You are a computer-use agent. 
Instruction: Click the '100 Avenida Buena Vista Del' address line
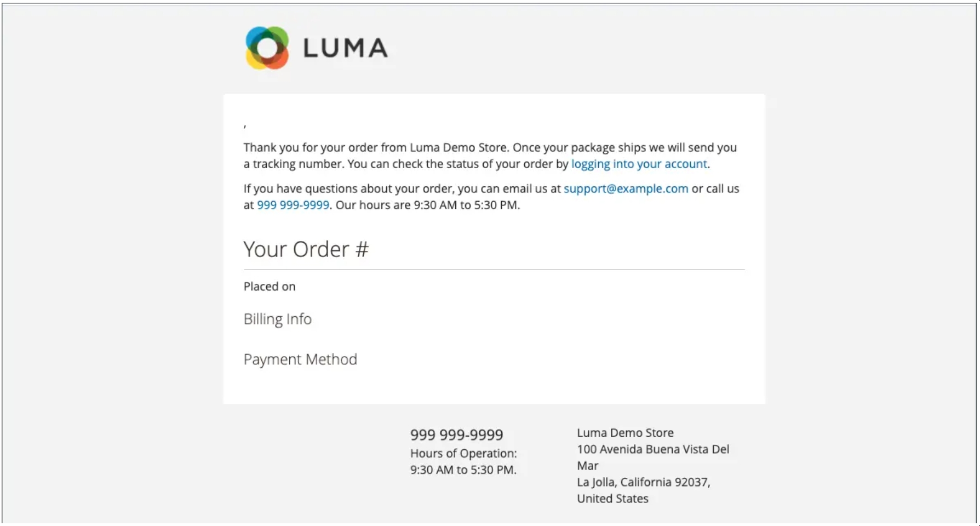pos(653,449)
